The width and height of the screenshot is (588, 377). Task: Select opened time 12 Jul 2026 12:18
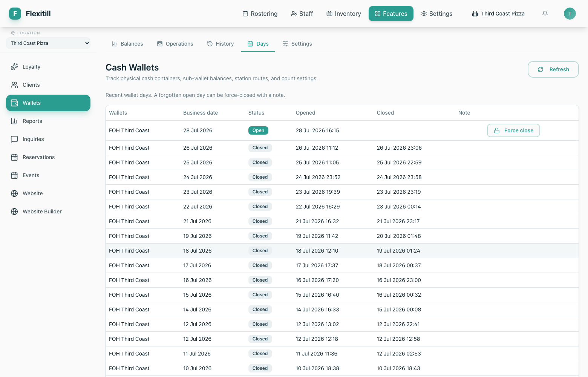pos(317,339)
